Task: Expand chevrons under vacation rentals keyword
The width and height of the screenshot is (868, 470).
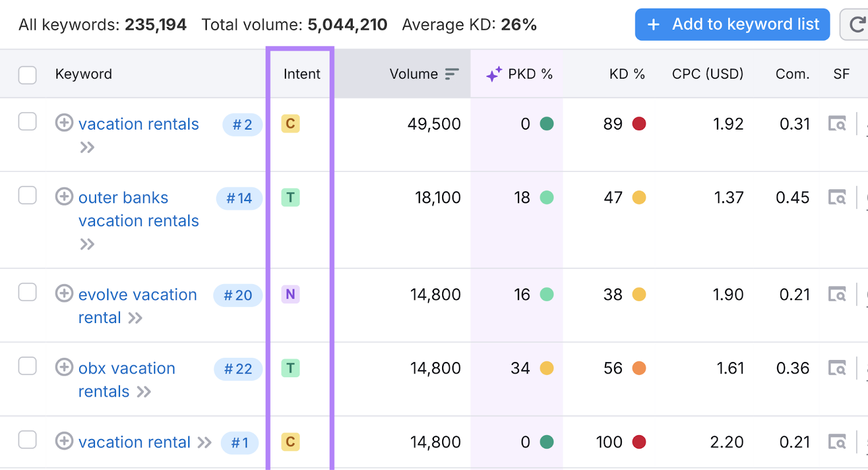Action: (x=87, y=147)
